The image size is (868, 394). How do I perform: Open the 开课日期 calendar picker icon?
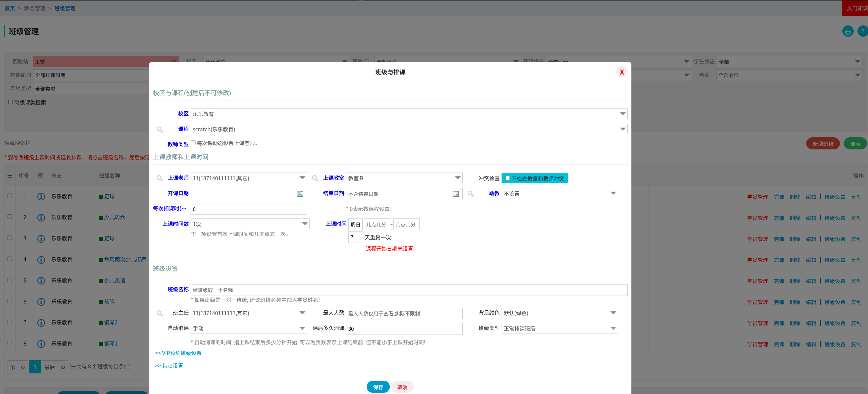pos(300,194)
